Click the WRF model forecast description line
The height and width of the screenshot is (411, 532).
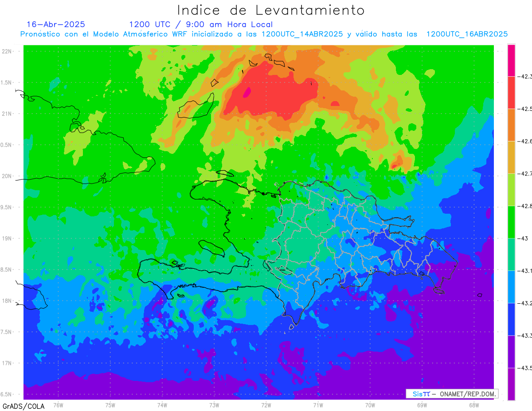point(264,34)
